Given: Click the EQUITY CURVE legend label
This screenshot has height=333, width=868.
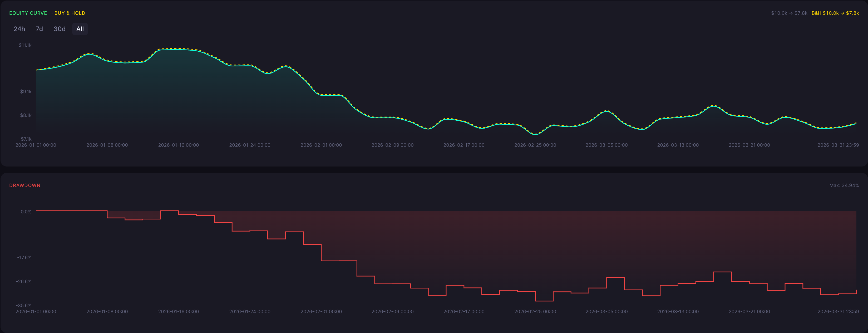Looking at the screenshot, I should (x=28, y=13).
